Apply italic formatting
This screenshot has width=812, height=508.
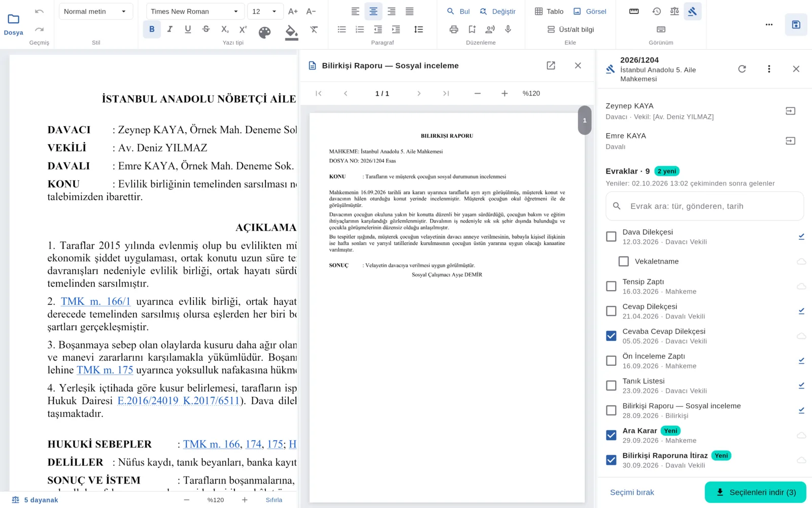(170, 29)
